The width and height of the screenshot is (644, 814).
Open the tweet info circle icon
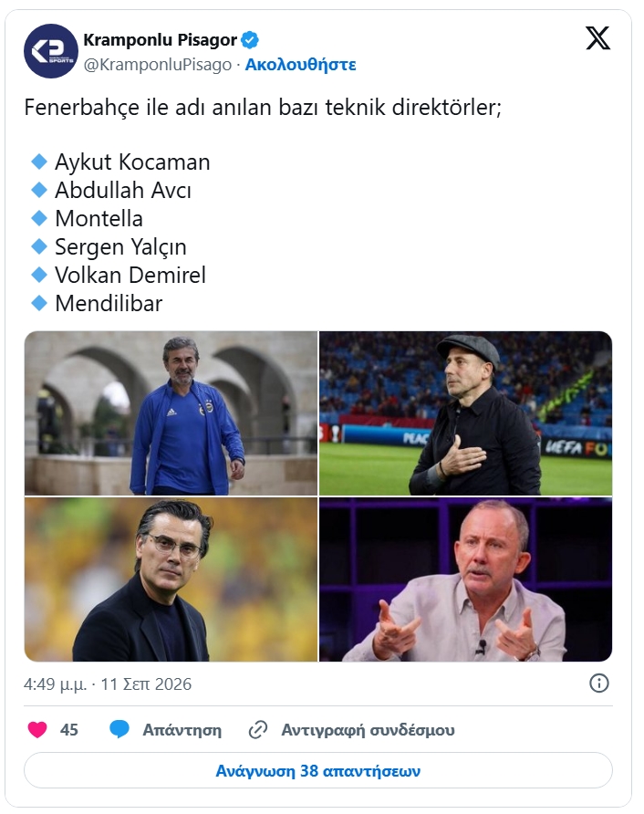(599, 684)
